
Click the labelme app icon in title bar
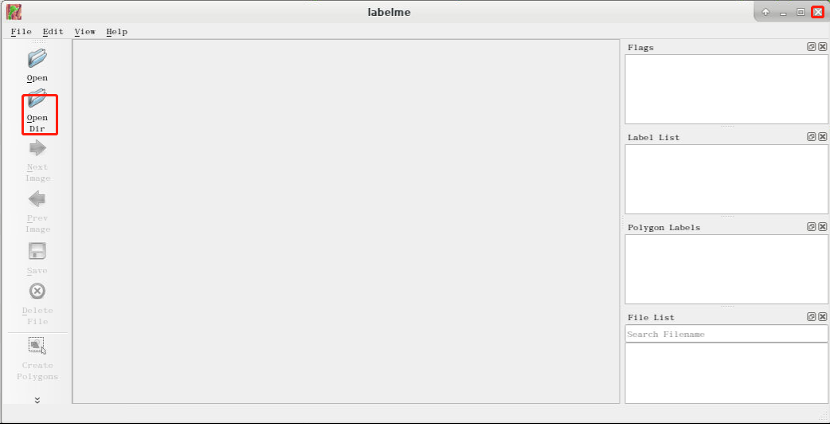click(x=14, y=12)
